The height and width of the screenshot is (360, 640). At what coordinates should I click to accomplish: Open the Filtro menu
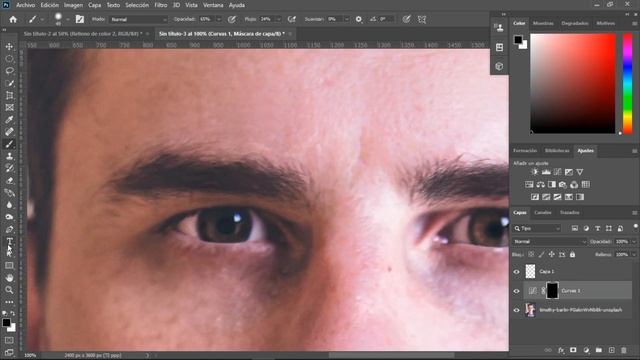tap(160, 5)
